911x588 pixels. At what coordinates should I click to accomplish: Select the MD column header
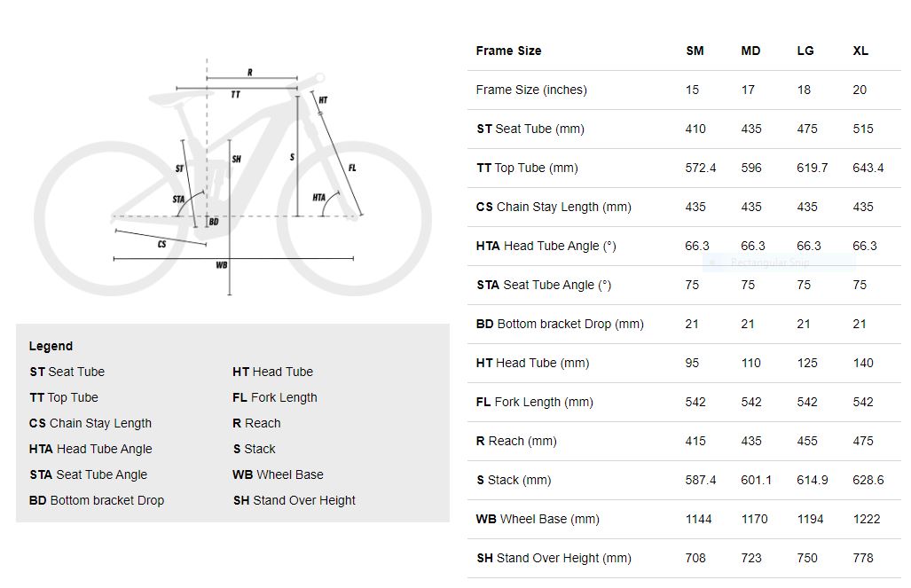click(x=750, y=51)
